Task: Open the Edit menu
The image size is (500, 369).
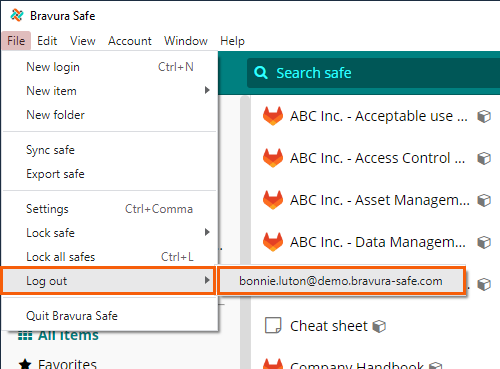Action: click(x=47, y=41)
